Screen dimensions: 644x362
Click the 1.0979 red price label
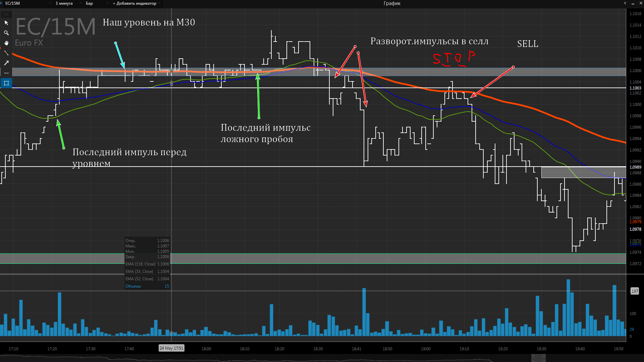tap(635, 222)
